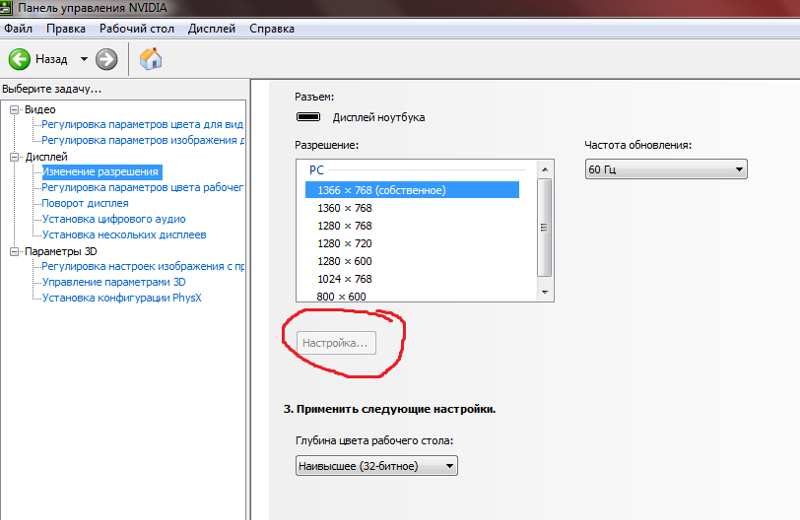This screenshot has width=800, height=520.
Task: Collapse the Дисплей tree section
Action: click(15, 157)
